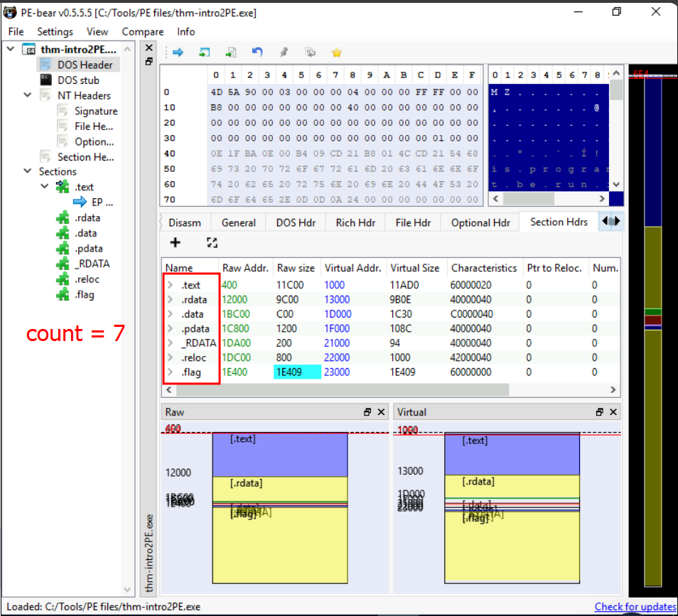
Task: Select Signature under NT Headers
Action: [x=95, y=111]
